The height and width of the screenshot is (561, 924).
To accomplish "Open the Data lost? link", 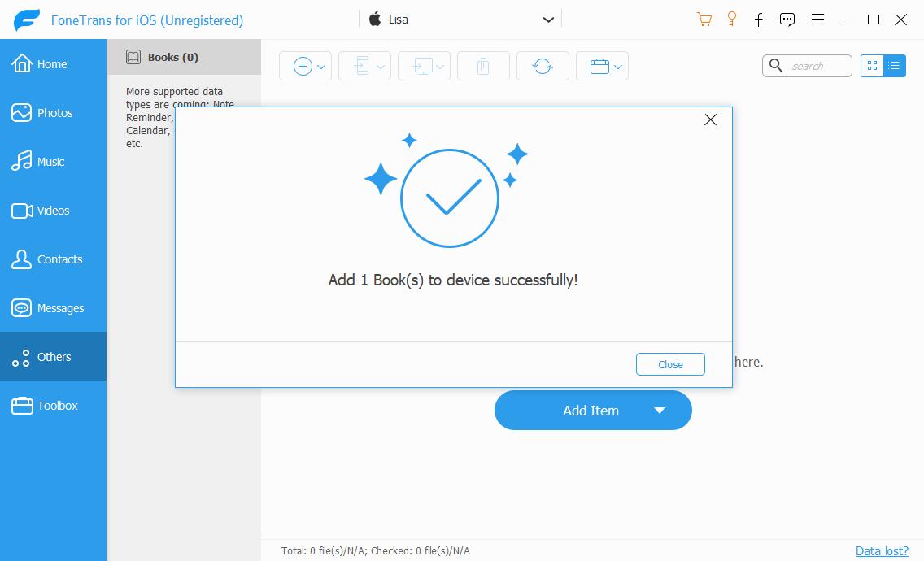I will click(882, 551).
